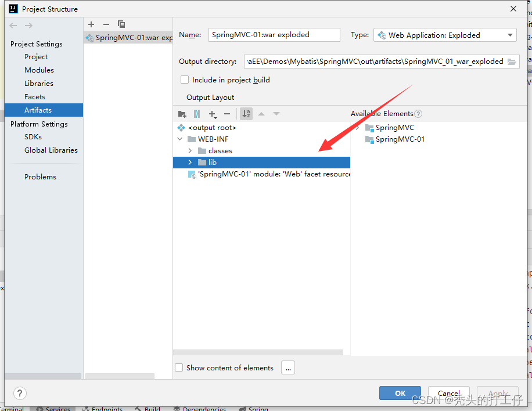Add a new artifact with the plus icon
Image resolution: width=532 pixels, height=411 pixels.
click(91, 24)
